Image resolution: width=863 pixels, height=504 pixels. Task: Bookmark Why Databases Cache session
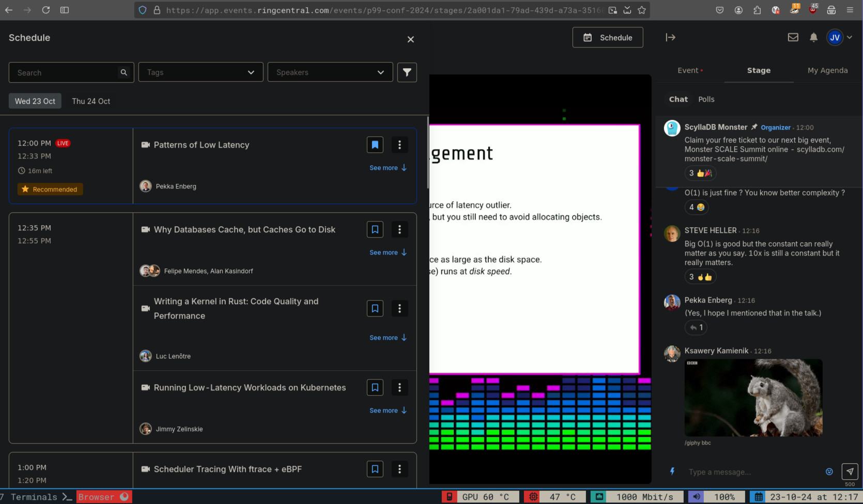[375, 229]
